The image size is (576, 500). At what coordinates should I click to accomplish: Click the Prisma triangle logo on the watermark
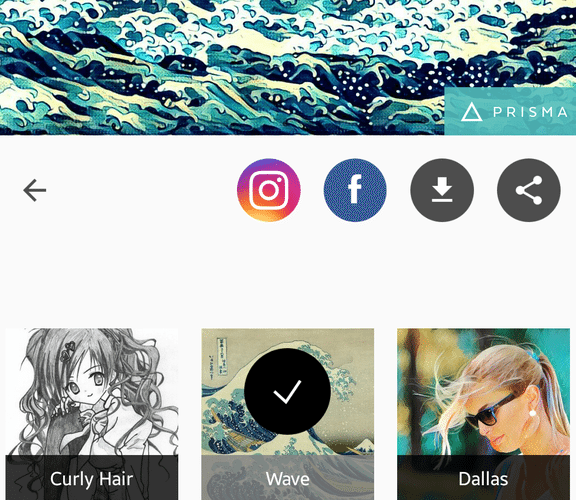coord(471,112)
